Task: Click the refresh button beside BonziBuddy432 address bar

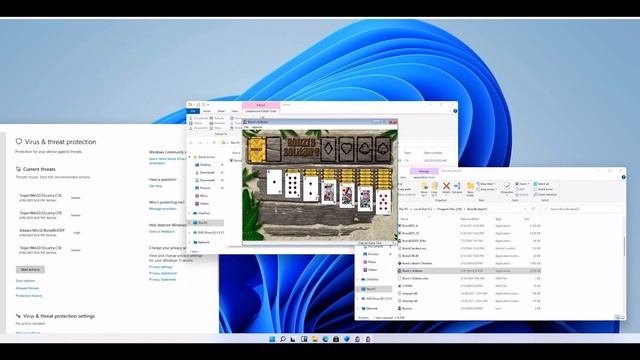Action: click(533, 209)
